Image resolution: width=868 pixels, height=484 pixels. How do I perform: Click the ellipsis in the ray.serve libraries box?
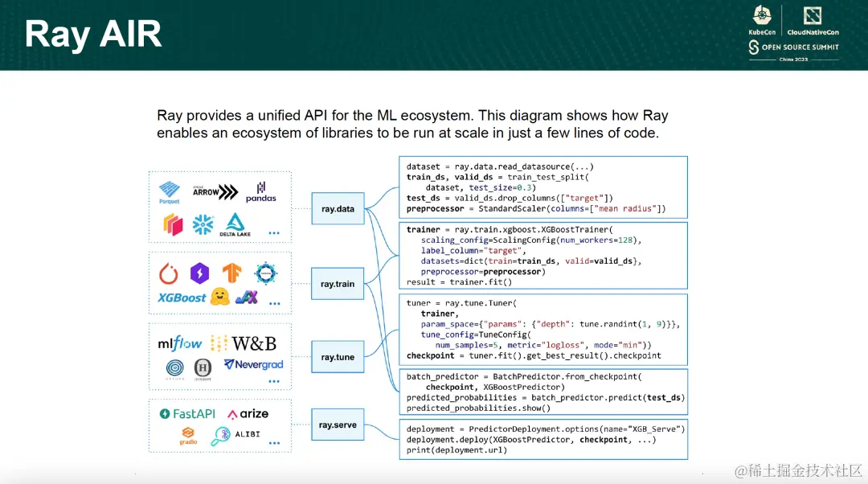click(x=274, y=443)
